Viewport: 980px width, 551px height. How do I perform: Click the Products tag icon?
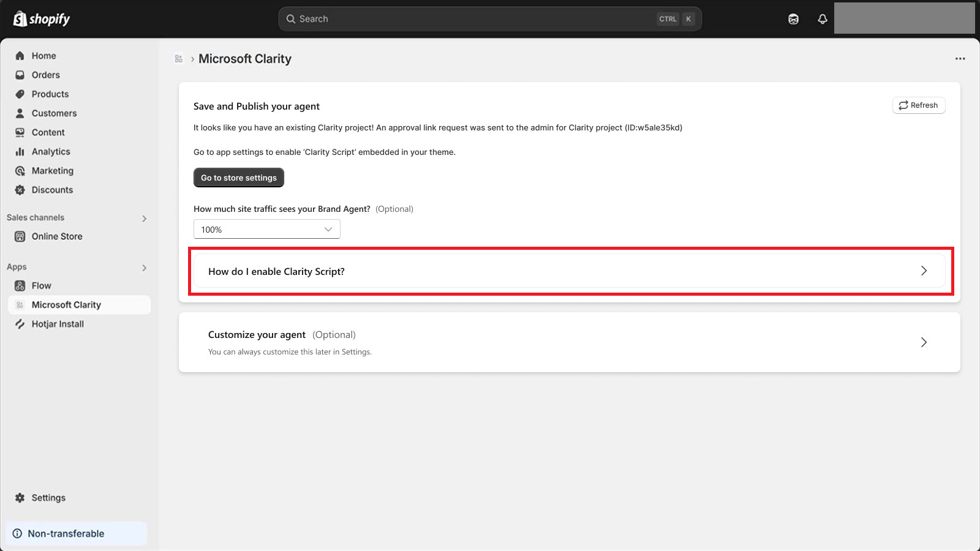click(x=20, y=94)
